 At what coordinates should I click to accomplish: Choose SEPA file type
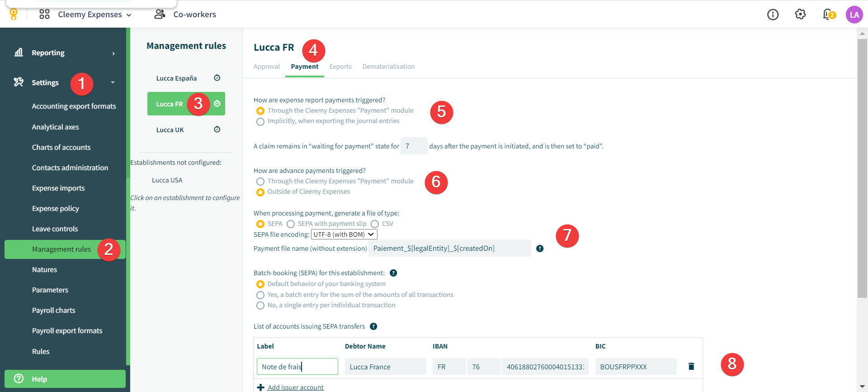click(x=260, y=224)
